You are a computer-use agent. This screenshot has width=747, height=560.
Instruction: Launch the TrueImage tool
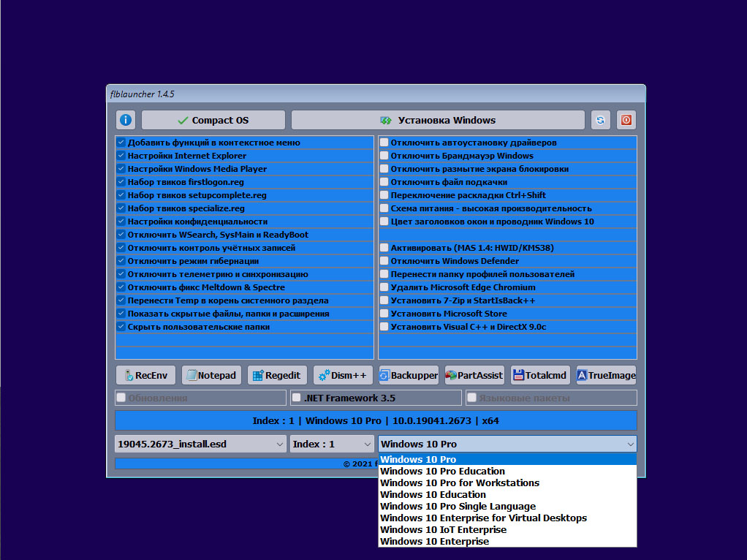point(606,375)
